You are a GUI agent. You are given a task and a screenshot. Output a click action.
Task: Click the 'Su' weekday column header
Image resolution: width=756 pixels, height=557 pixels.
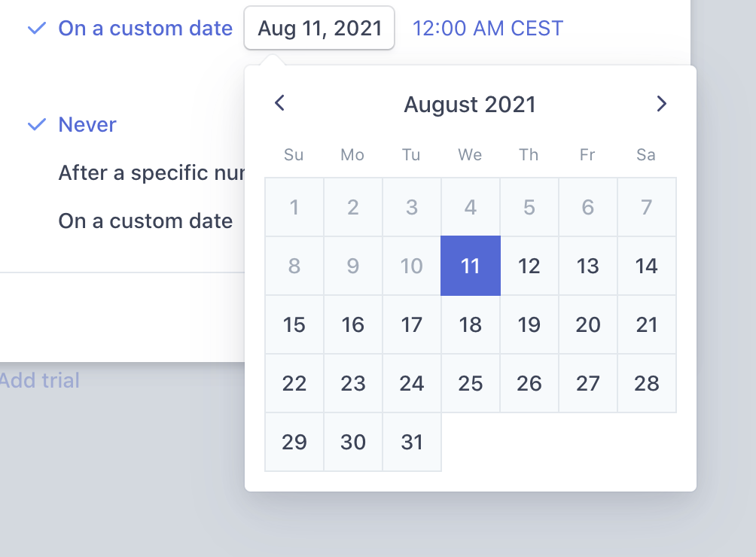point(294,155)
